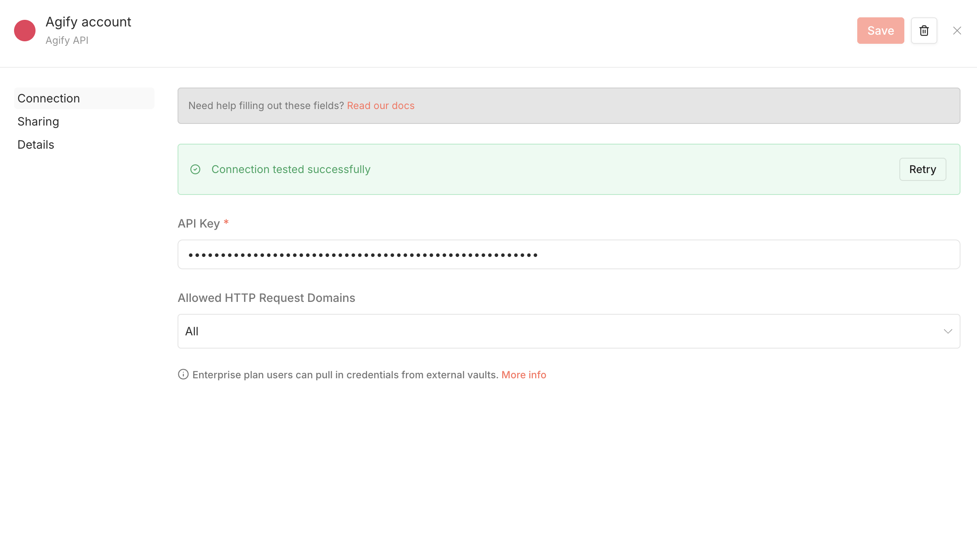
Task: Click the Agify account title
Action: [x=88, y=22]
